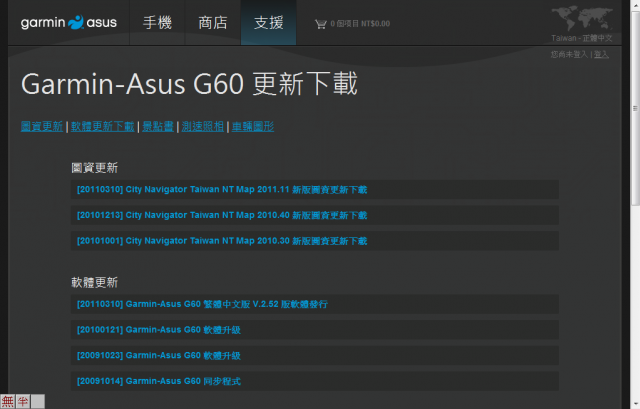The image size is (640, 409).
Task: Click the world map region icon
Action: 582,18
